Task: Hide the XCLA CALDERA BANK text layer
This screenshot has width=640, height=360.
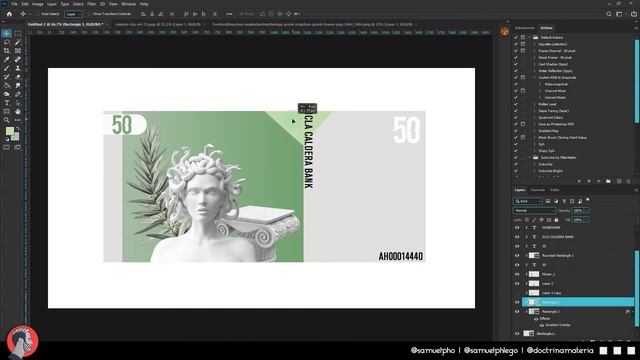Action: [517, 237]
